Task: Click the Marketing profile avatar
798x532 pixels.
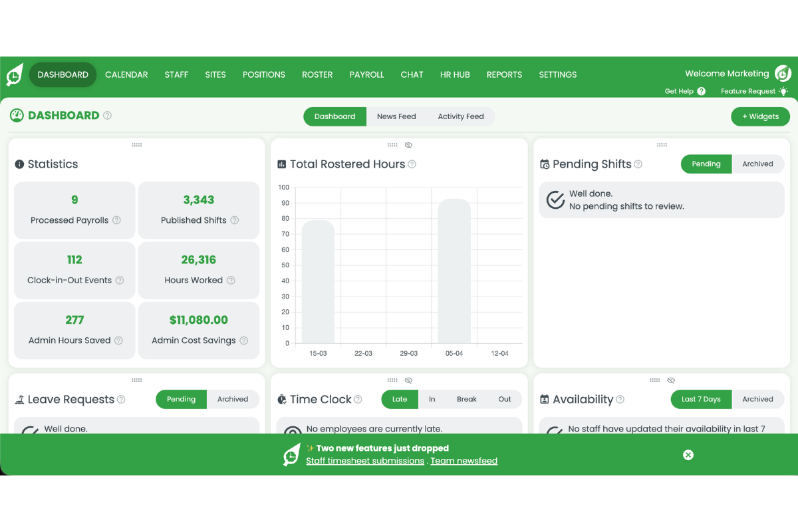Action: 782,73
